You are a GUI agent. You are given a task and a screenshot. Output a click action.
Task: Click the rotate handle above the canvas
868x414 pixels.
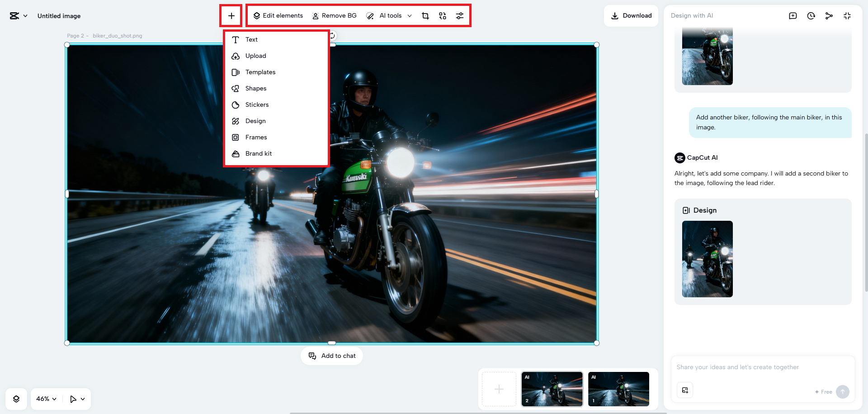pos(332,36)
